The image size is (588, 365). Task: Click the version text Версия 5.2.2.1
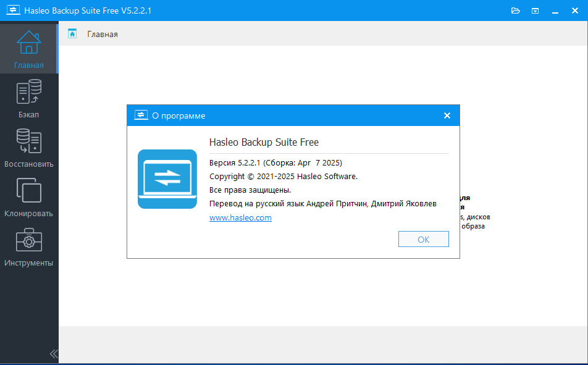coord(275,163)
